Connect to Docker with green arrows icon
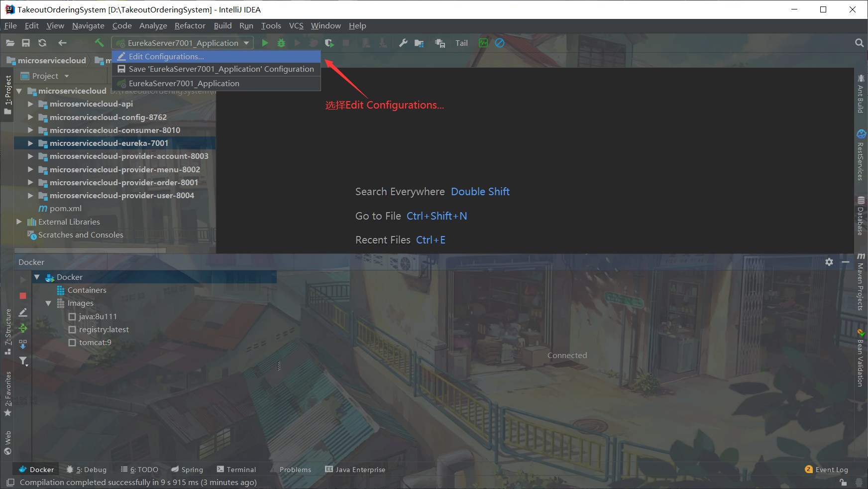 pos(22,328)
